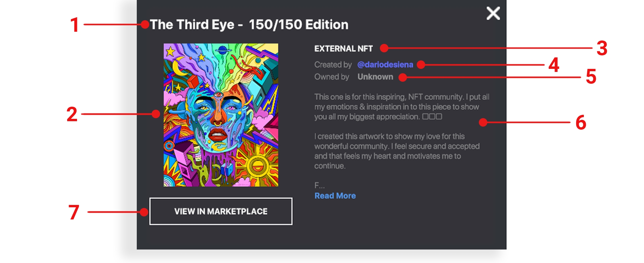Image resolution: width=644 pixels, height=263 pixels.
Task: Click the red annotation number 7
Action: coord(74,212)
